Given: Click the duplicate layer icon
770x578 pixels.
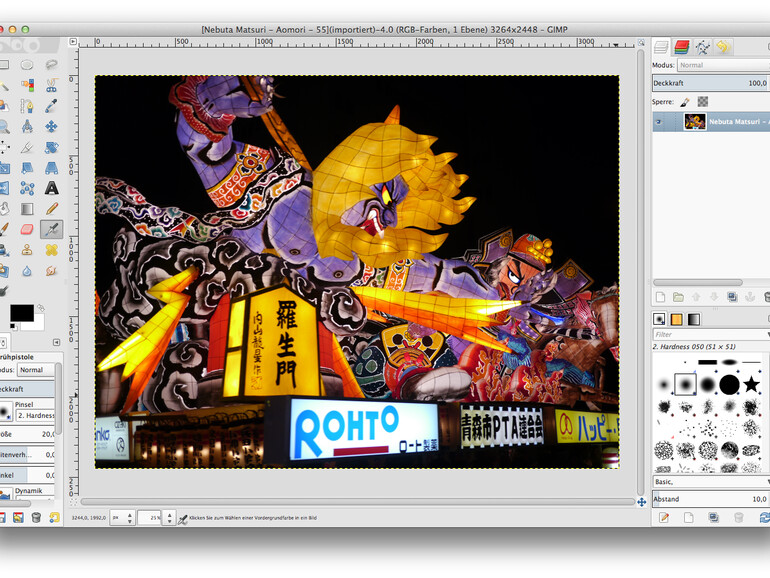Looking at the screenshot, I should coord(733,297).
